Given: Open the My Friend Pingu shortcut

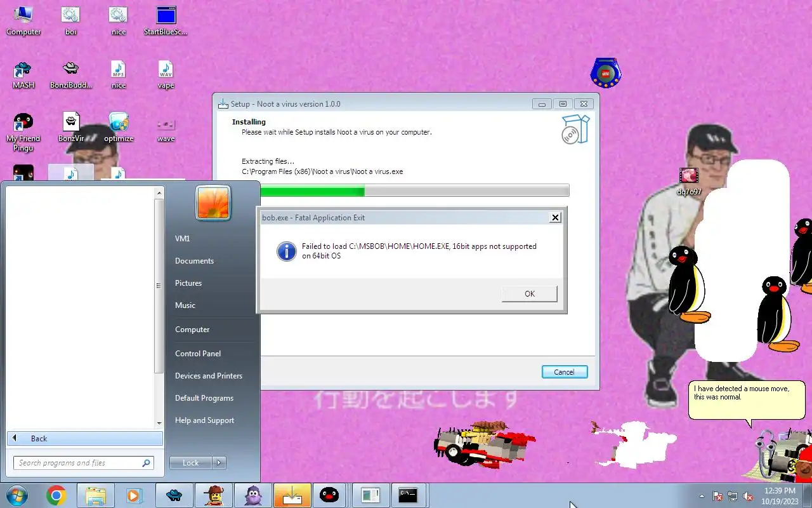Looking at the screenshot, I should pos(23,132).
